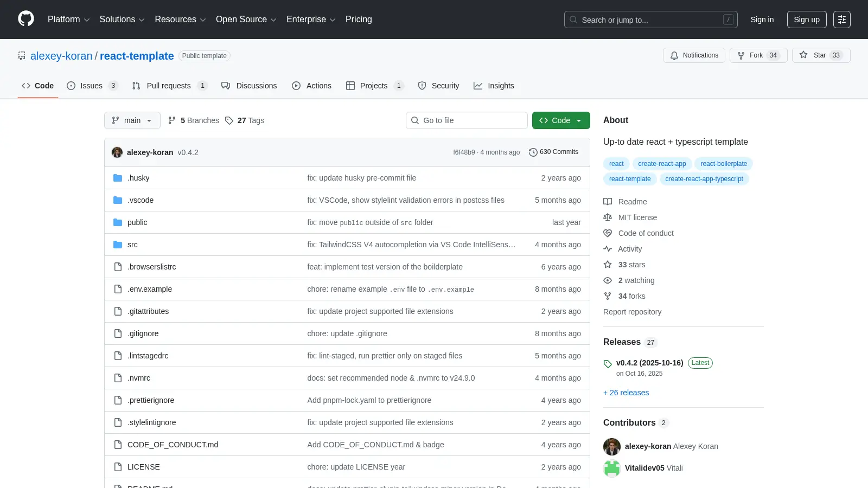868x488 pixels.
Task: Fork the repository via the Fork button
Action: 758,55
